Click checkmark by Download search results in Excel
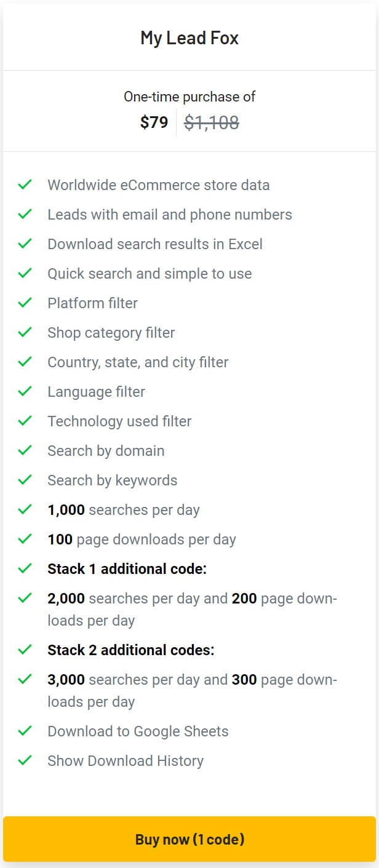 25,244
